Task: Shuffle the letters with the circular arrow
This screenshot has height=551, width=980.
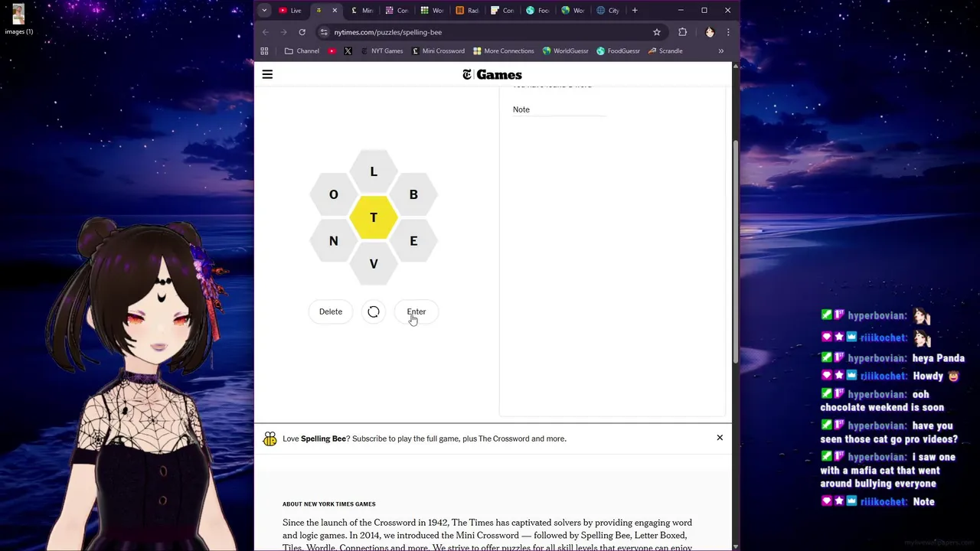Action: (374, 311)
